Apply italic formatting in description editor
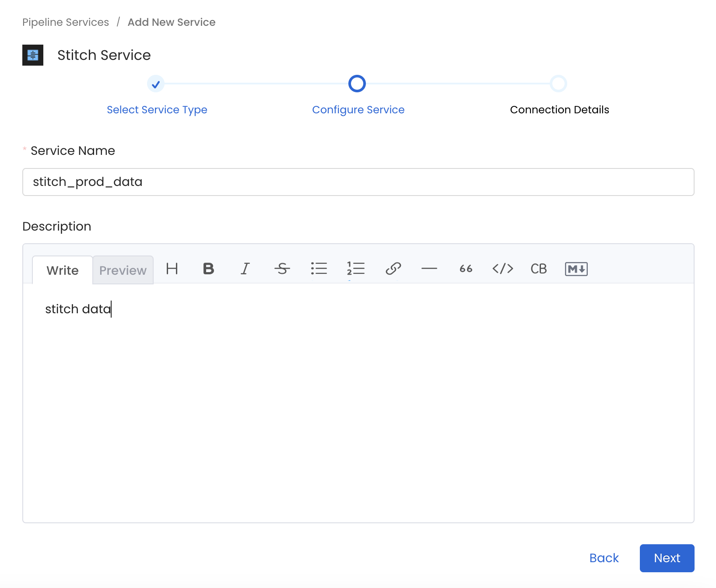The height and width of the screenshot is (588, 716). (x=246, y=269)
